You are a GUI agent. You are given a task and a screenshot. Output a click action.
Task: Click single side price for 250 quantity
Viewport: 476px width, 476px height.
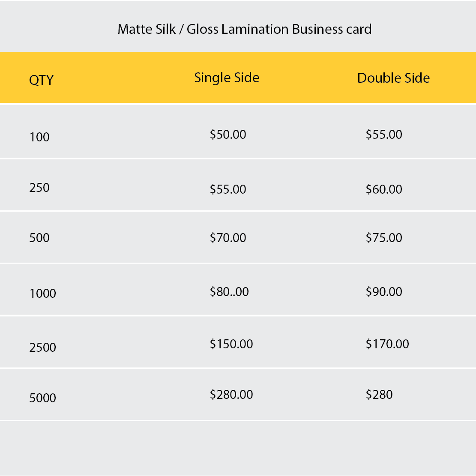tap(228, 189)
